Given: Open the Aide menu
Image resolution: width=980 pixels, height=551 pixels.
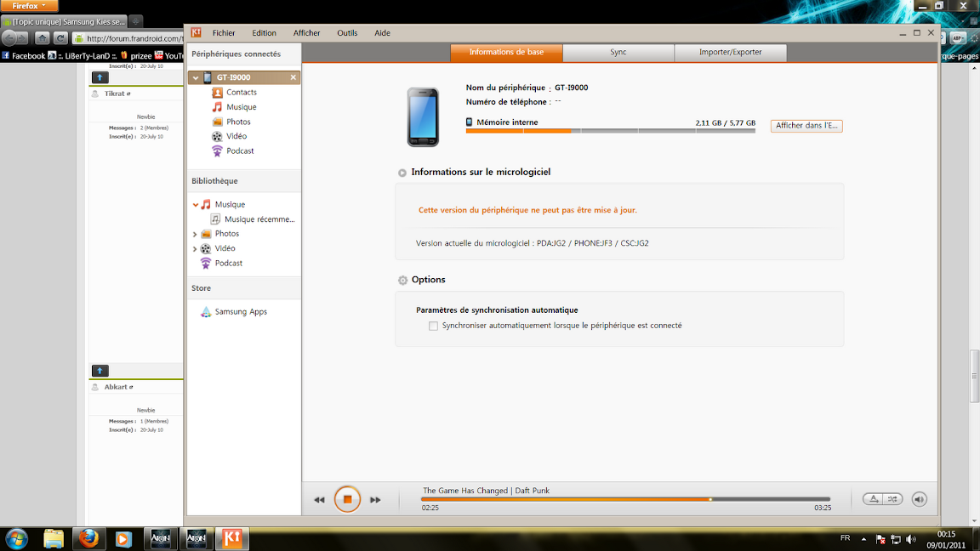Looking at the screenshot, I should point(383,33).
